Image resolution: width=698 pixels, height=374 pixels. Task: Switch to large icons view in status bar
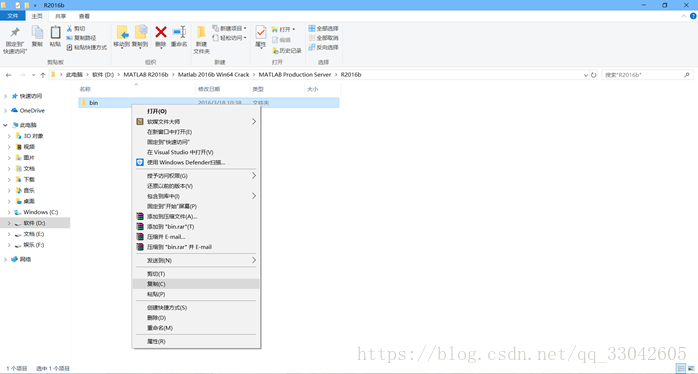click(690, 368)
